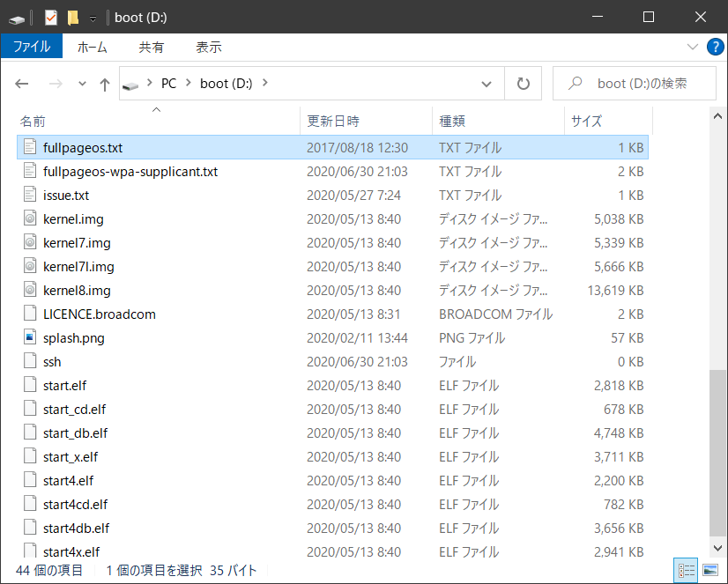Image resolution: width=728 pixels, height=584 pixels.
Task: Click the kernel.img disk image icon
Action: pos(28,218)
